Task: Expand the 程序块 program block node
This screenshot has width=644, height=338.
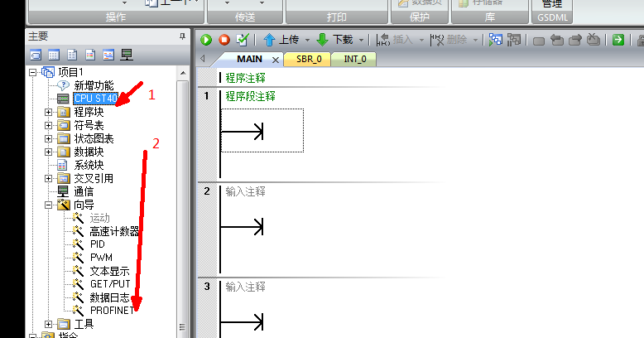Action: 49,112
